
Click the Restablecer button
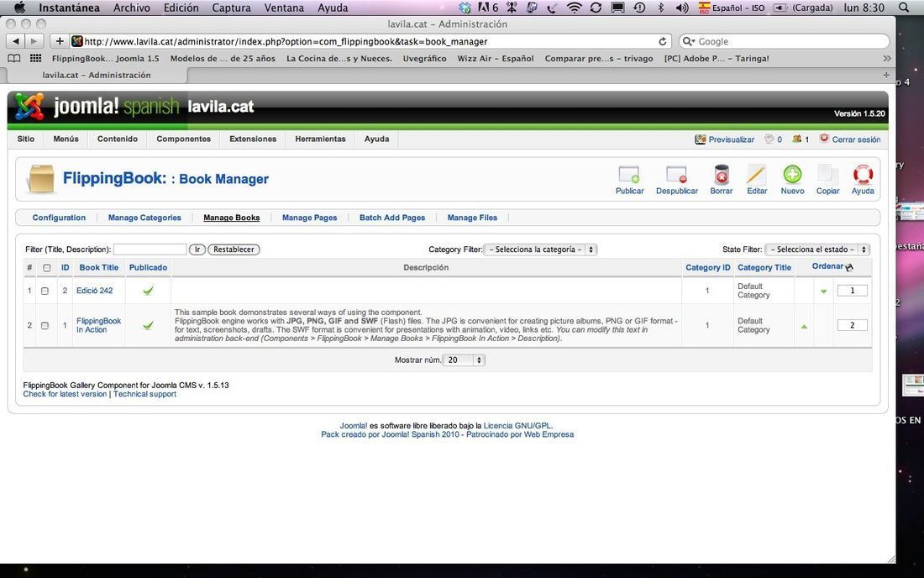[234, 250]
